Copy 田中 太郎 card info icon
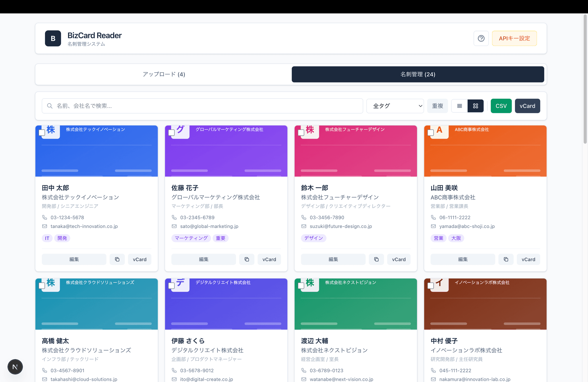 [117, 259]
